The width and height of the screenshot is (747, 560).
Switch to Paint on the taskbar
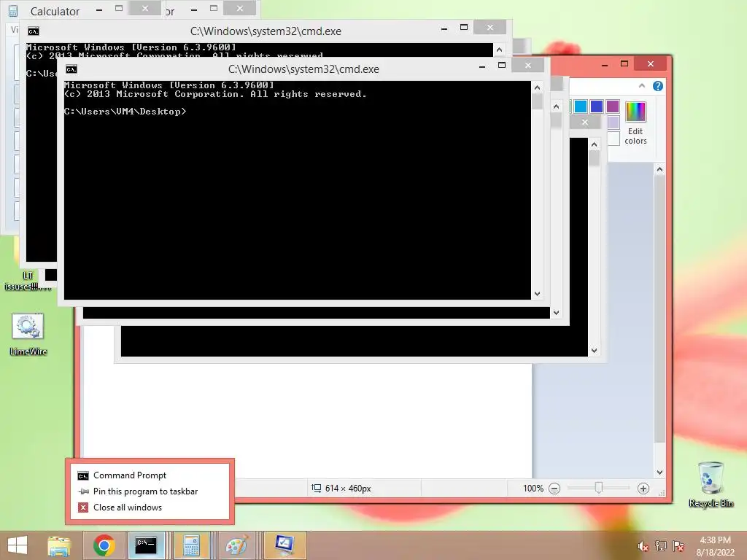click(237, 545)
